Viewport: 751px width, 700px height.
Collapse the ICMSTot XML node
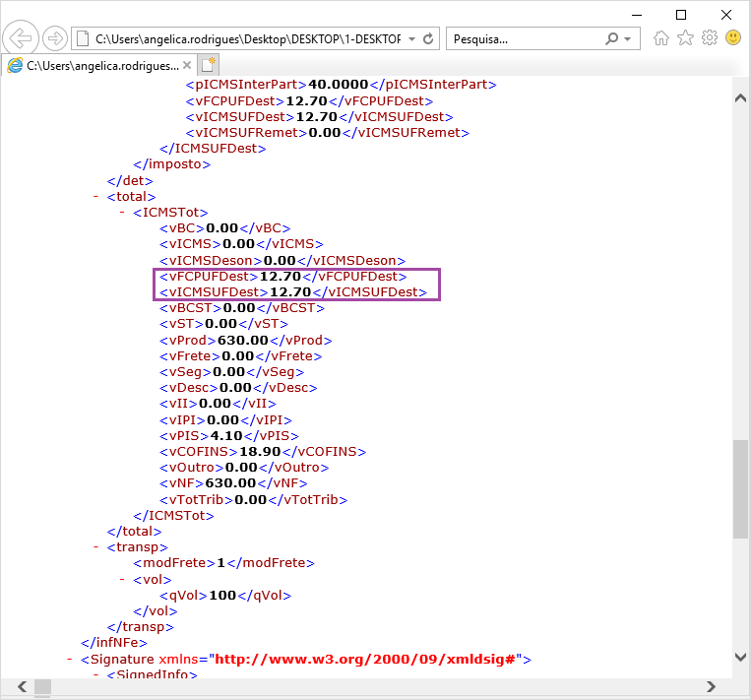(x=123, y=213)
